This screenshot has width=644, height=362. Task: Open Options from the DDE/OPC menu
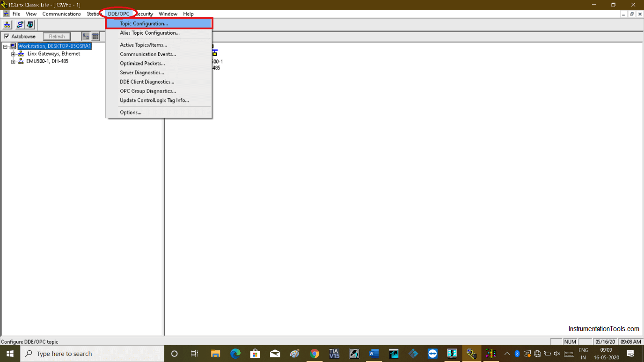(159, 112)
